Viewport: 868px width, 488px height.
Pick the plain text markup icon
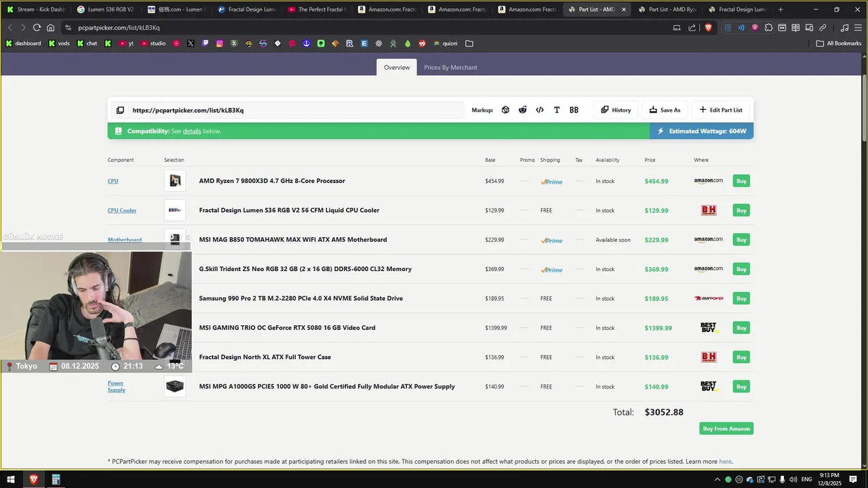[557, 110]
